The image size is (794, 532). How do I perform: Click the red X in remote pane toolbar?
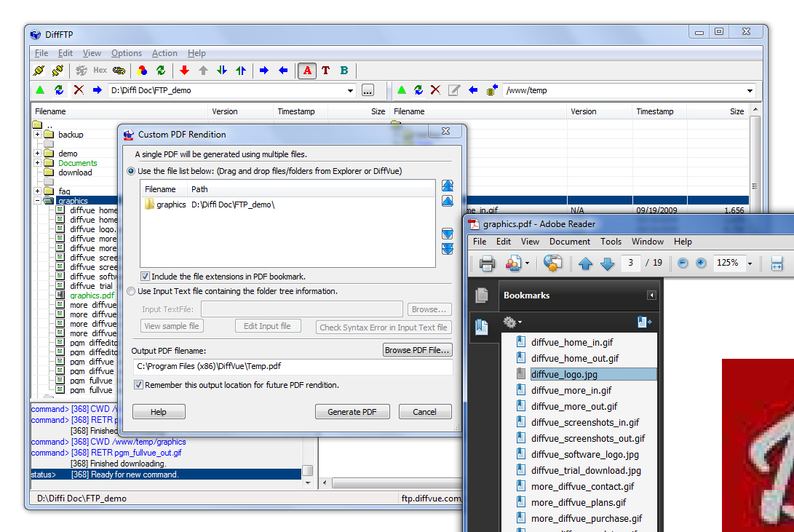click(x=435, y=90)
